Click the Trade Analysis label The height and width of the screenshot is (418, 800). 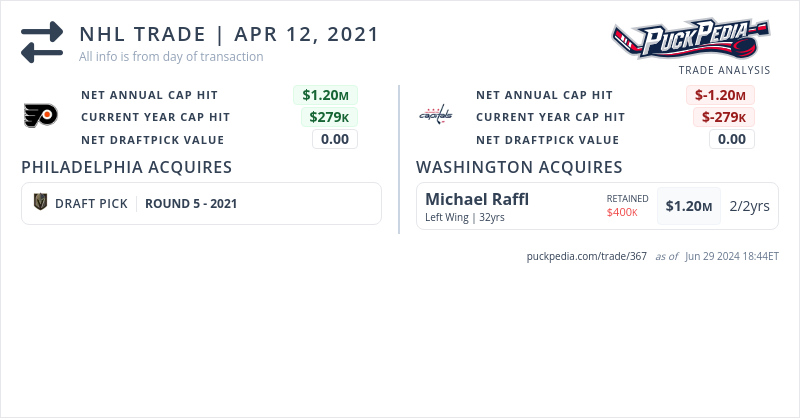(x=724, y=70)
